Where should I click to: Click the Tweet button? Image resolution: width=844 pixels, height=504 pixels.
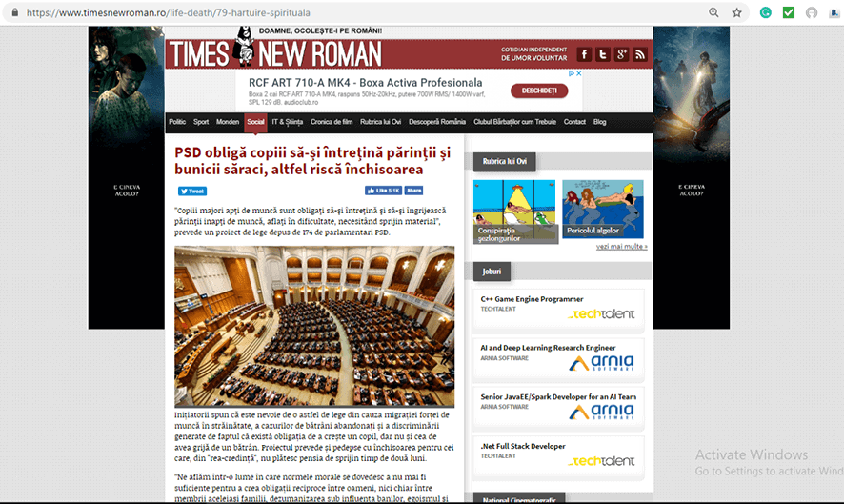click(192, 191)
